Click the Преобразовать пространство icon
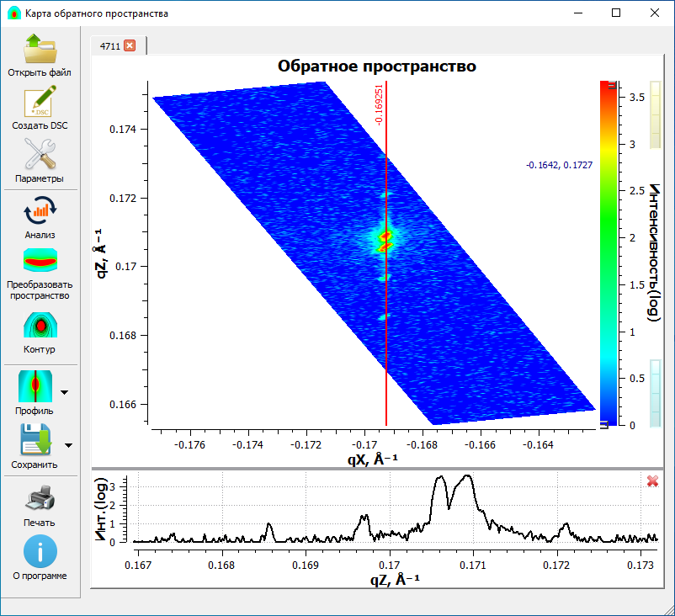Screen dimensions: 675x616 (40, 263)
